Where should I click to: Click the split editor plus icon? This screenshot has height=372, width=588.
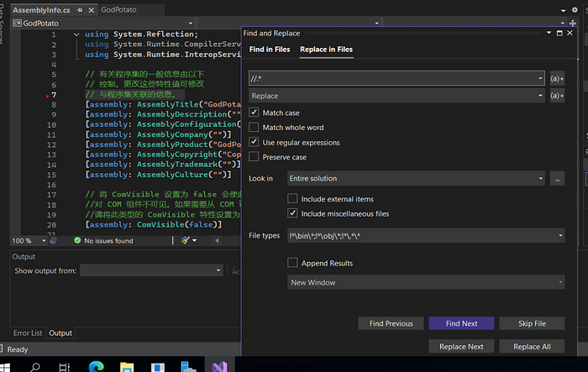tap(572, 24)
